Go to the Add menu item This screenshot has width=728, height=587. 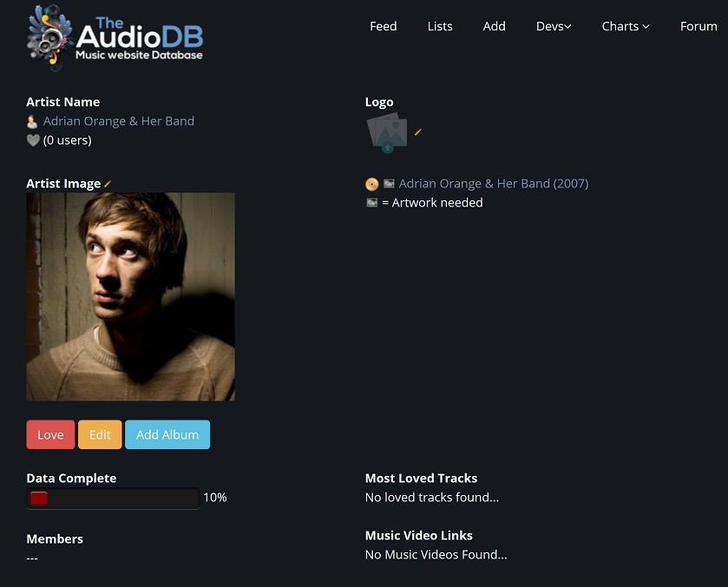click(494, 27)
